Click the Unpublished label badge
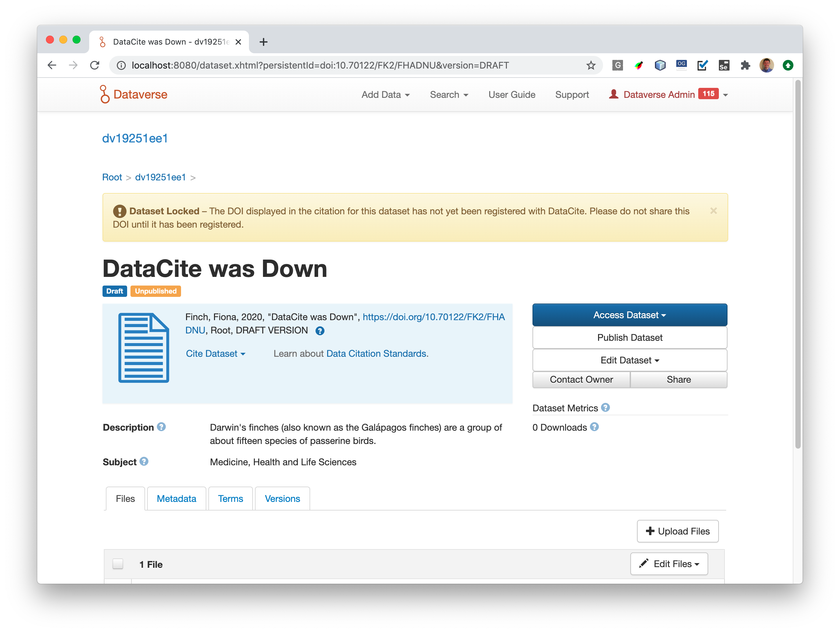 click(x=156, y=291)
